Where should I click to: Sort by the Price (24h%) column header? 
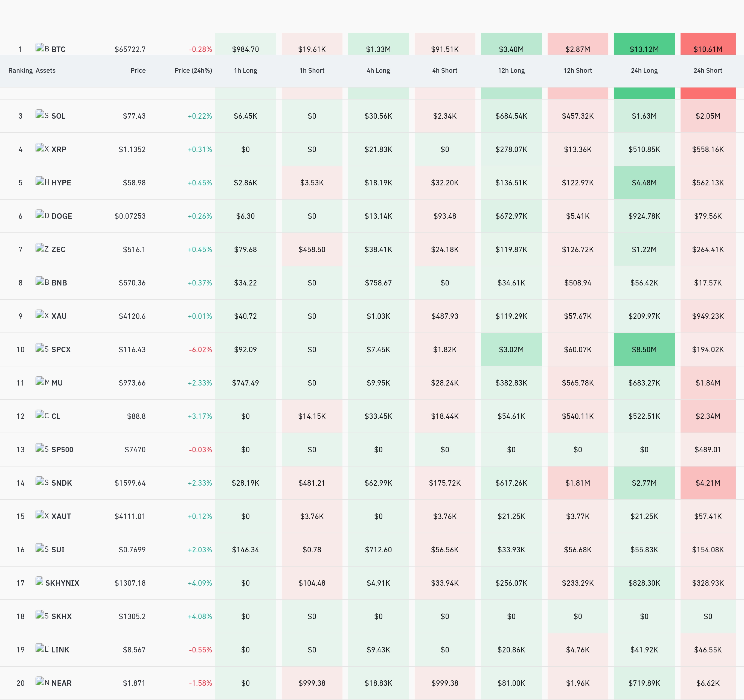[x=193, y=70]
